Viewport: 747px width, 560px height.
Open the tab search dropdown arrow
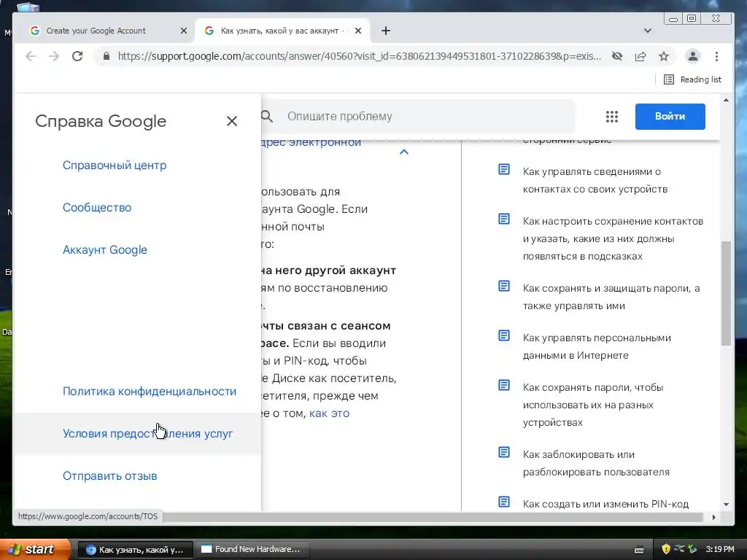(x=648, y=31)
